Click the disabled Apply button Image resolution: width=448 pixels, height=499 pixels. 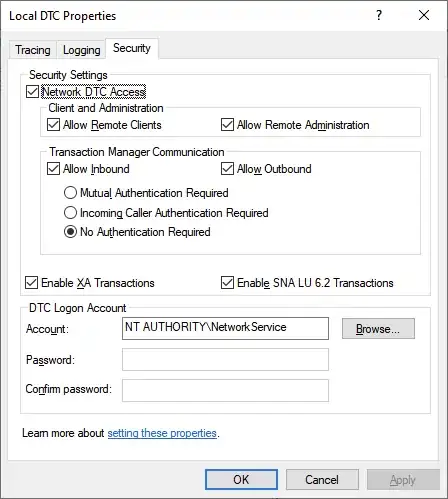[403, 480]
